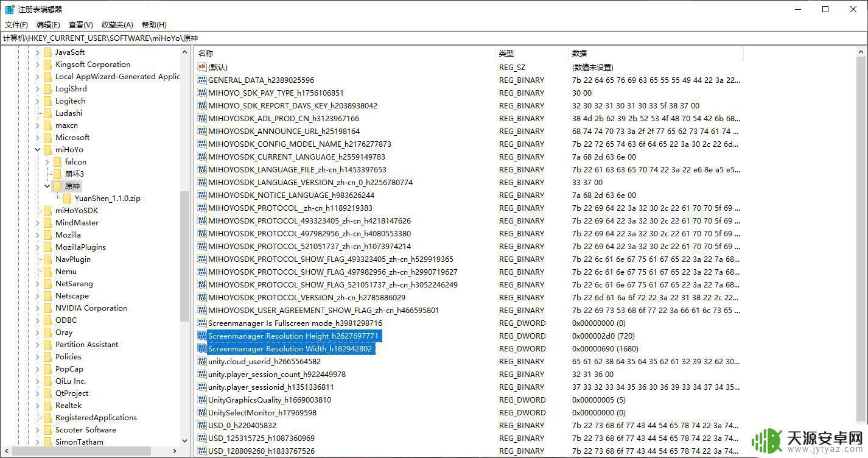The height and width of the screenshot is (458, 868).
Task: Click the folder icon of the Microsoft key
Action: [x=47, y=137]
